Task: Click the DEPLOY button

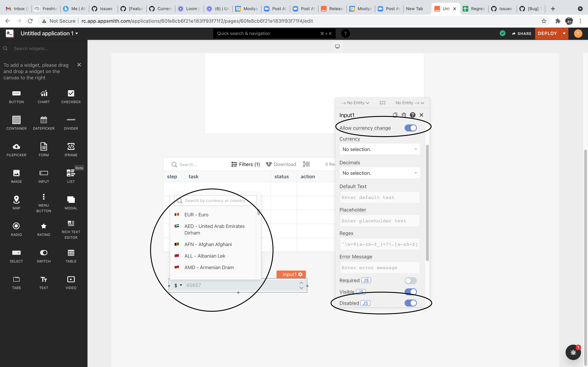Action: point(547,34)
